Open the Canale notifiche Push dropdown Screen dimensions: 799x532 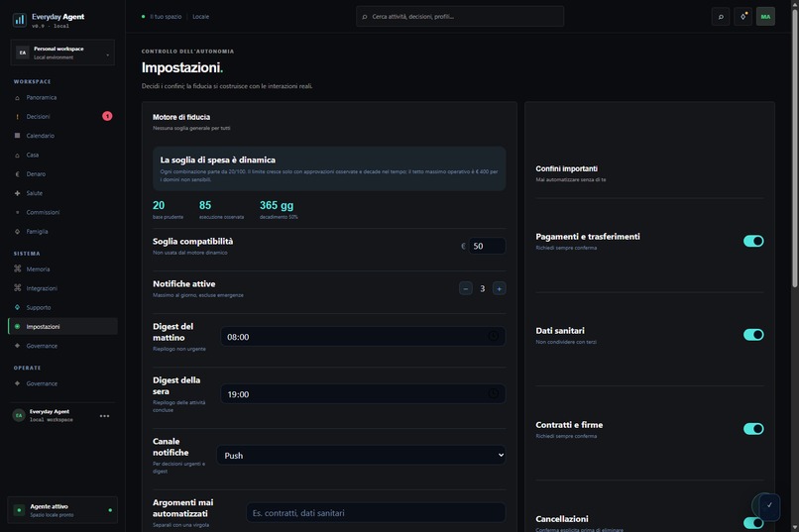[x=361, y=455]
